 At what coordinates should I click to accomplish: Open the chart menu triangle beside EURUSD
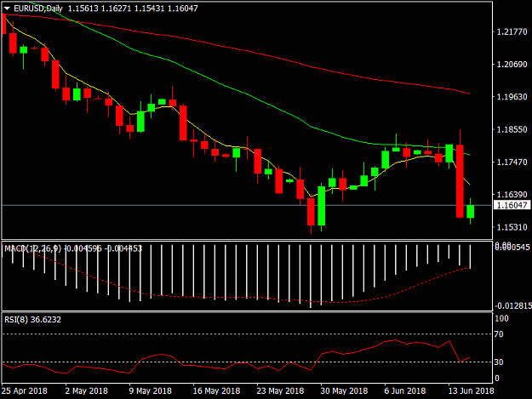[7, 9]
